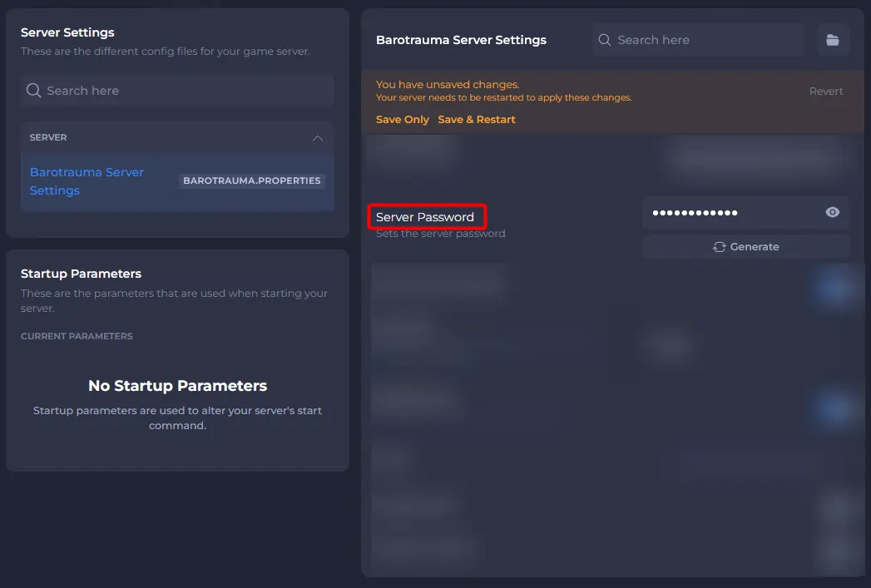
Task: Click the Startup Parameters heading
Action: [81, 274]
